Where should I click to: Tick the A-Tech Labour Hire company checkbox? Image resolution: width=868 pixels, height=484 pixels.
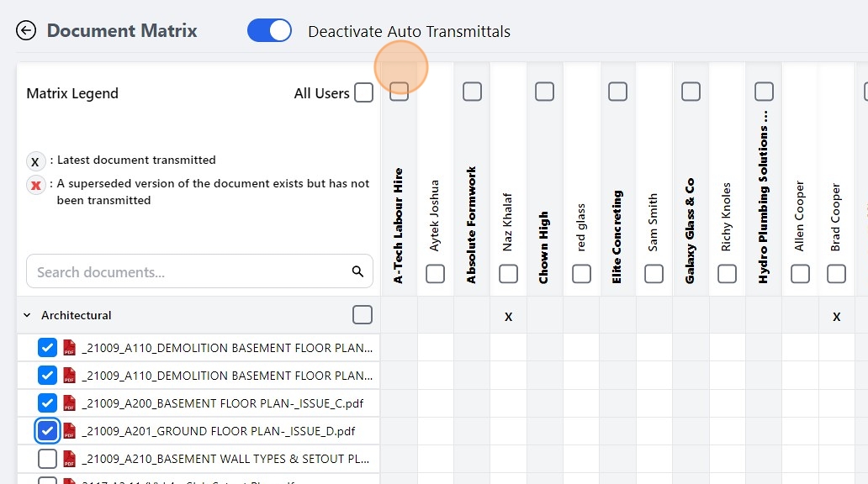point(400,92)
